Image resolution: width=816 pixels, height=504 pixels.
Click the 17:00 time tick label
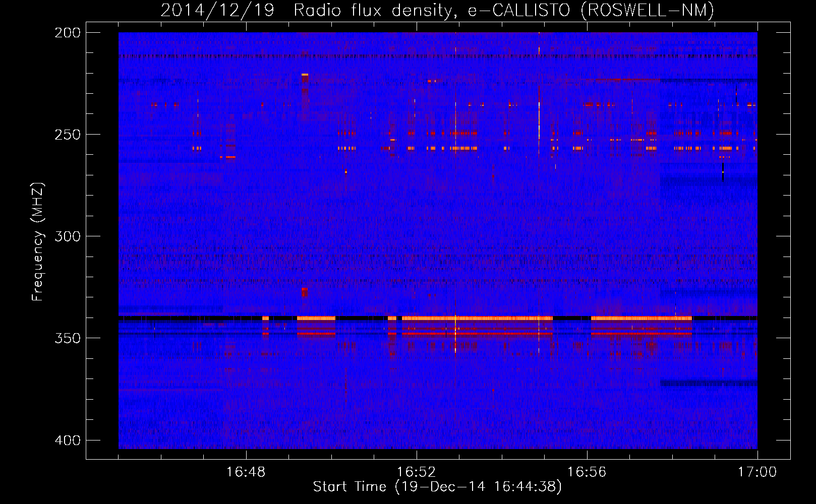pos(757,472)
